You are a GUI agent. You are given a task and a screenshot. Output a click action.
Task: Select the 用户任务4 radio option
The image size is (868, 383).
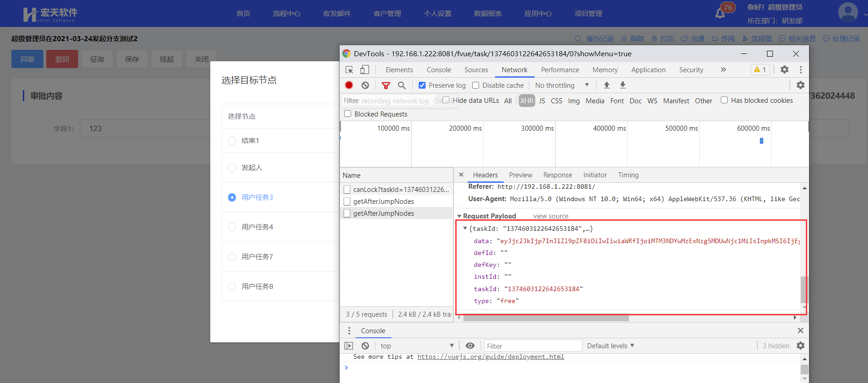(232, 227)
